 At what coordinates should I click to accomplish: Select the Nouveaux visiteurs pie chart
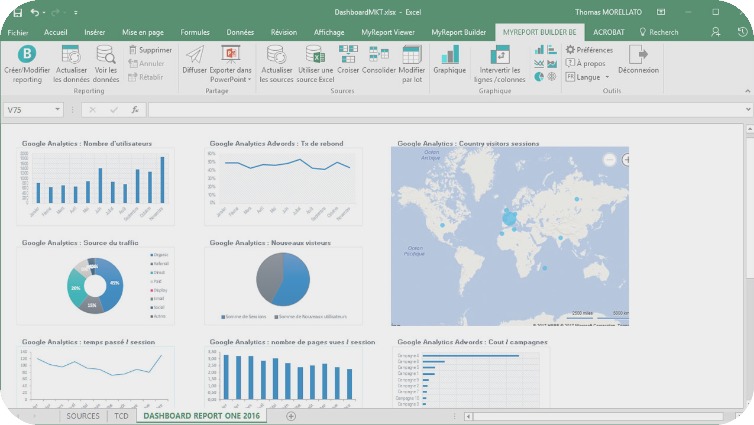coord(283,286)
